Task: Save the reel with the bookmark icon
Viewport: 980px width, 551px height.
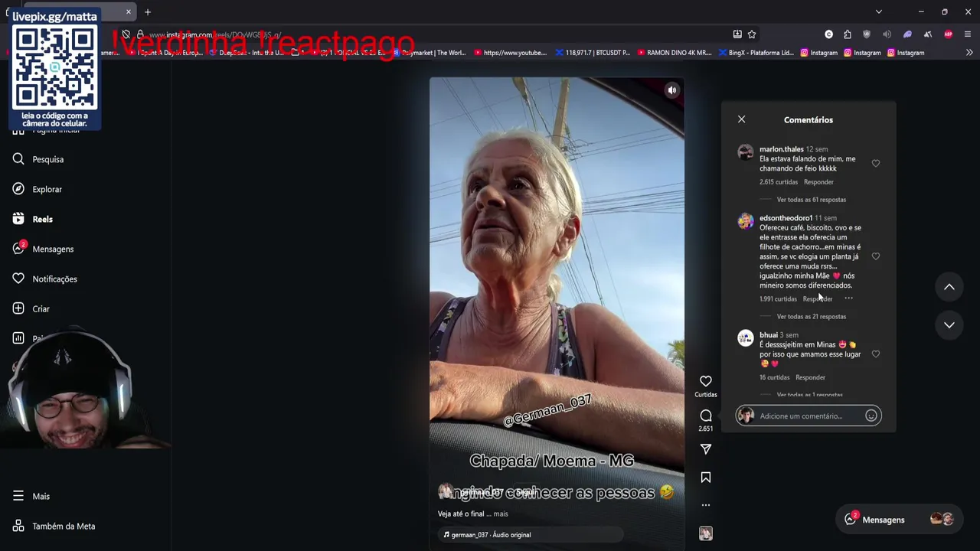Action: click(706, 478)
